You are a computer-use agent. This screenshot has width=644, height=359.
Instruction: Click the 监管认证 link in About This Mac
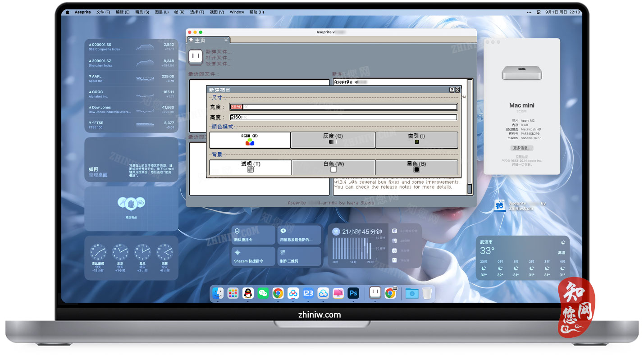pos(522,157)
